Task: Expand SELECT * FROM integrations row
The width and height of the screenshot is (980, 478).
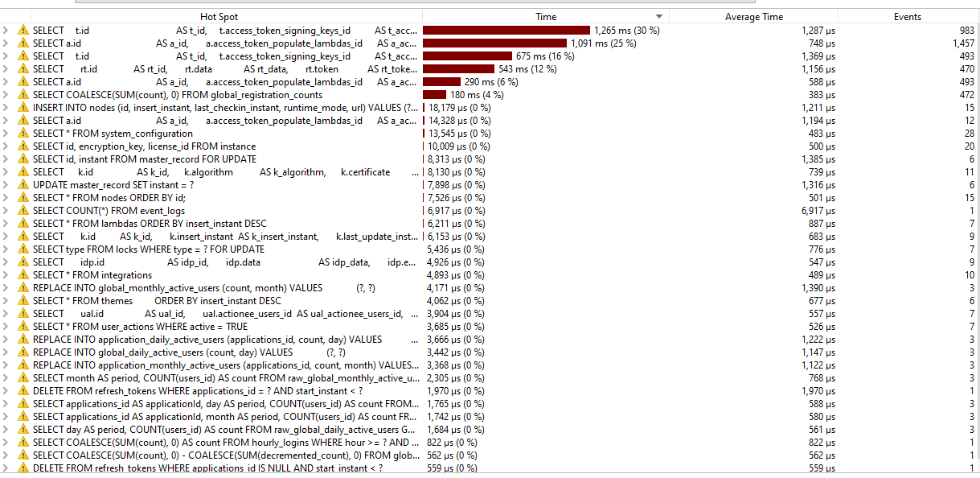Action: (x=6, y=275)
